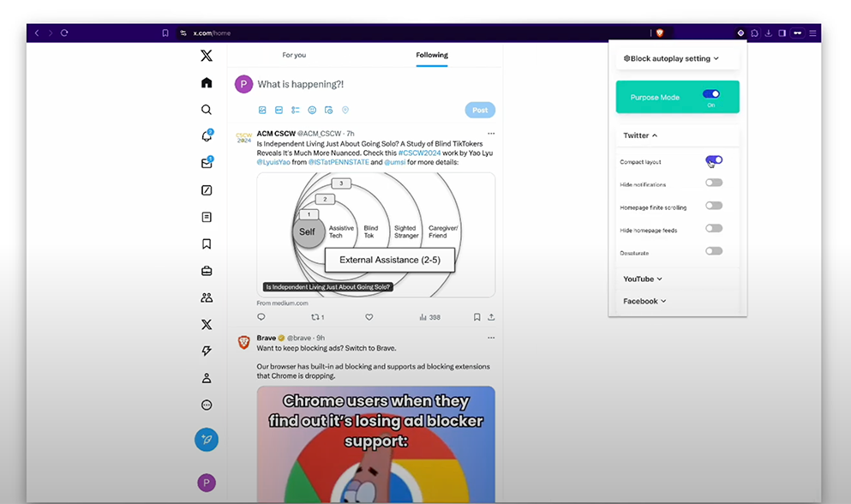Turn off the Purpose Mode switch
The image size is (851, 504).
710,94
